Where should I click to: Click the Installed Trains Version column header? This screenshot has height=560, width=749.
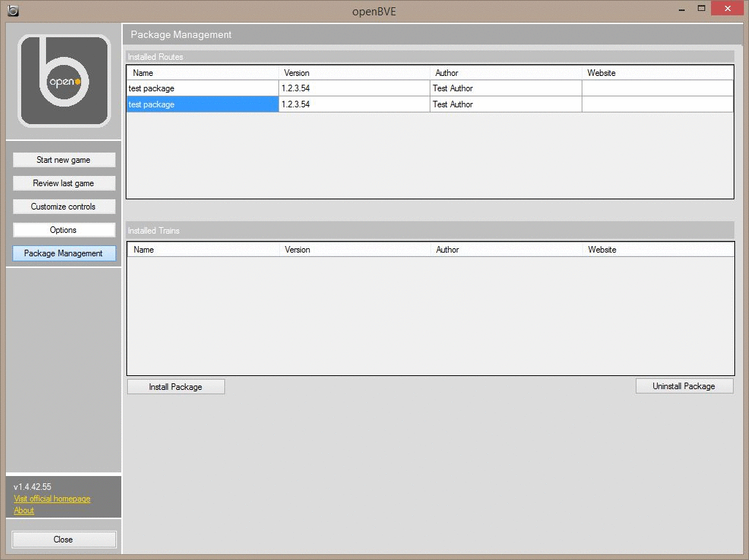coord(355,250)
